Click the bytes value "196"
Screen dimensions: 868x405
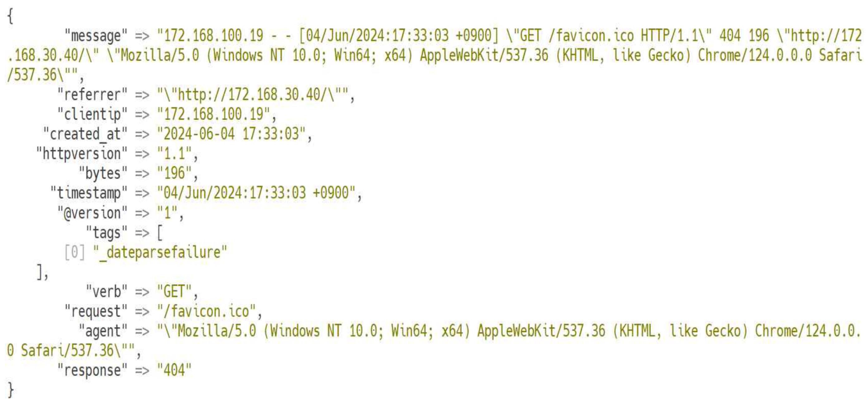tap(174, 174)
